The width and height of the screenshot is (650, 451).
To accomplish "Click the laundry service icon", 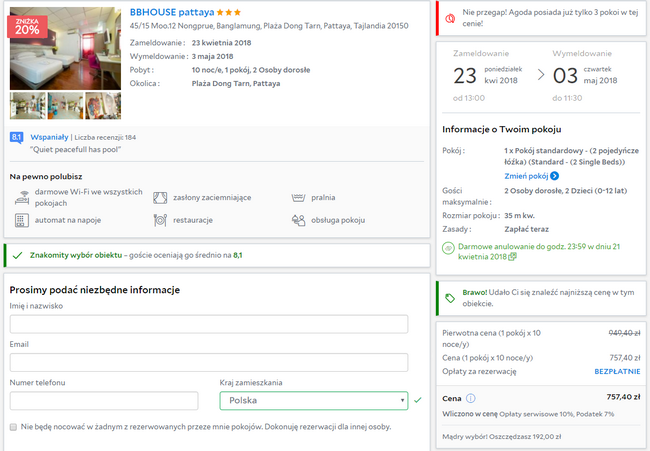I will [297, 197].
